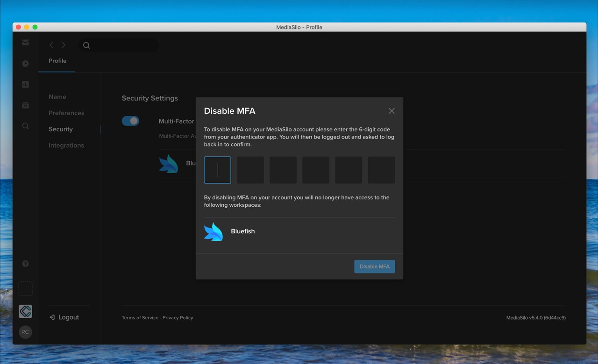The width and height of the screenshot is (598, 364).
Task: Open the Terms of Service link
Action: (x=140, y=318)
